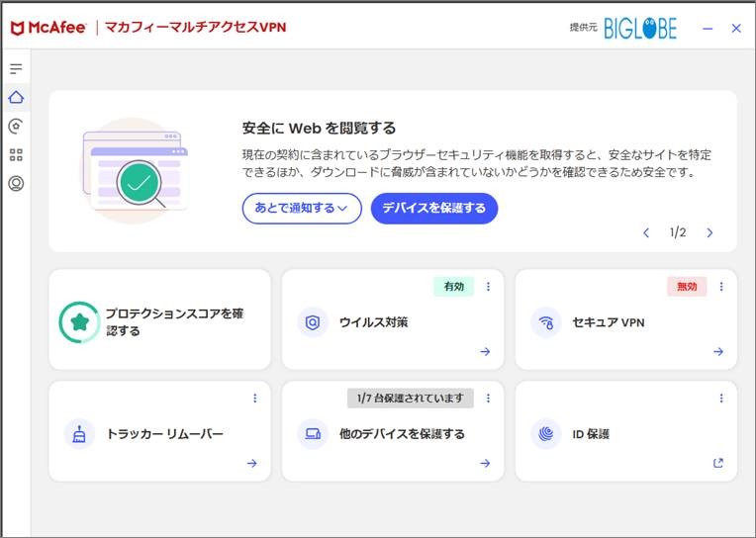Click the 有効 status badge
The width and height of the screenshot is (756, 538).
point(453,287)
